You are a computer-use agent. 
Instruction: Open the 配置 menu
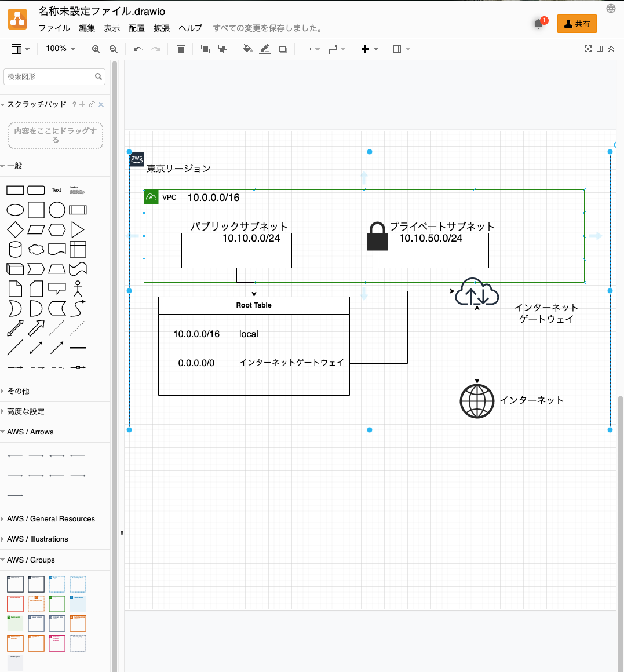137,28
